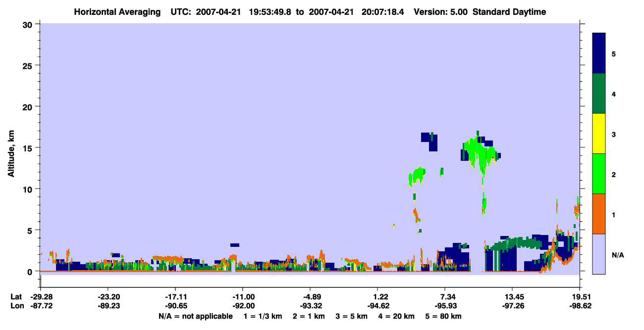Click the y-axis tick label 25
Image resolution: width=644 pixels, height=330 pixels.
coord(29,65)
